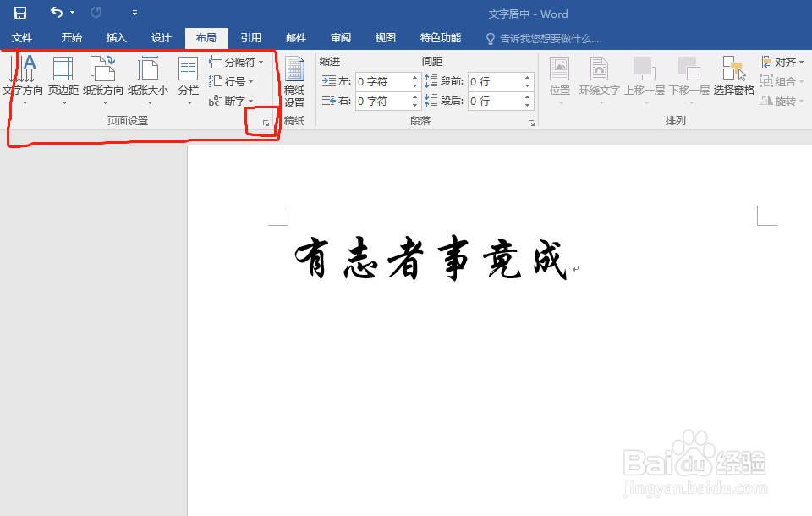Screen dimensions: 812x516
Task: Click the 位置 position tool
Action: point(560,80)
